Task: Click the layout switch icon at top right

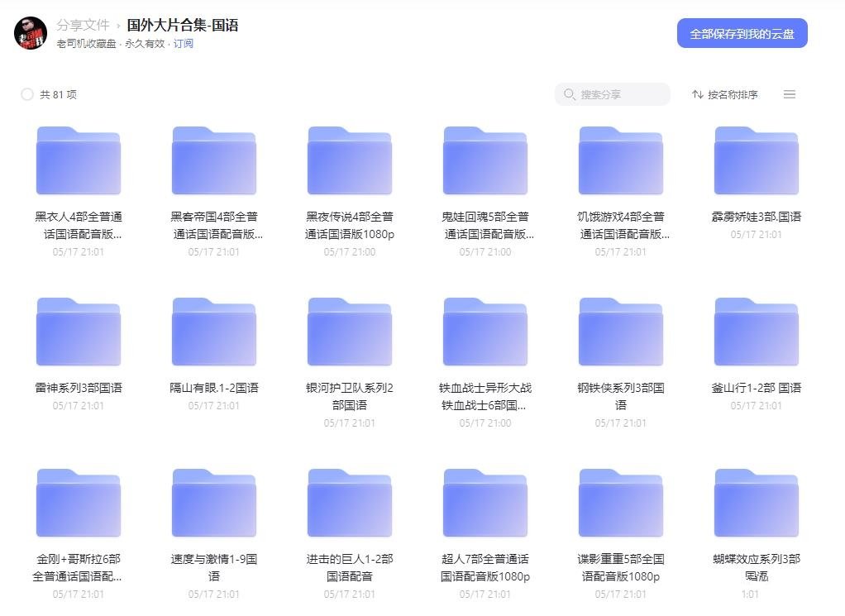Action: [790, 94]
